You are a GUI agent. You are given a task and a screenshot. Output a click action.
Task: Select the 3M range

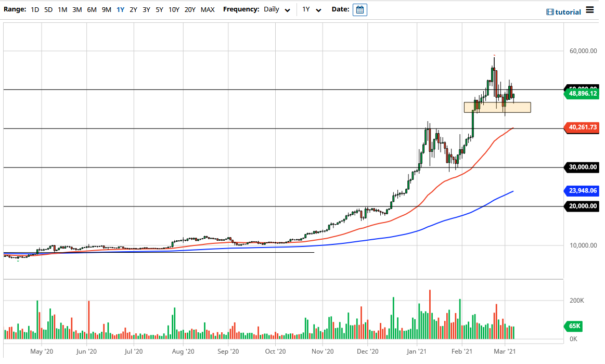(x=77, y=9)
